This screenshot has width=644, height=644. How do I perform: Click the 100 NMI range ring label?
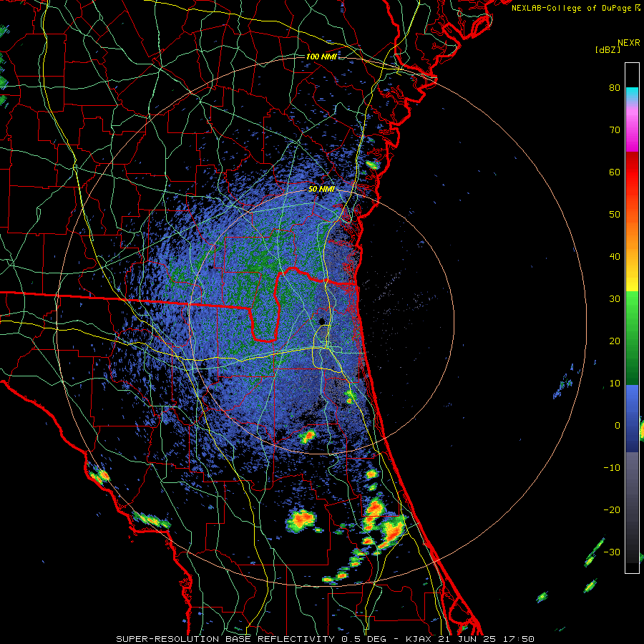pyautogui.click(x=321, y=57)
